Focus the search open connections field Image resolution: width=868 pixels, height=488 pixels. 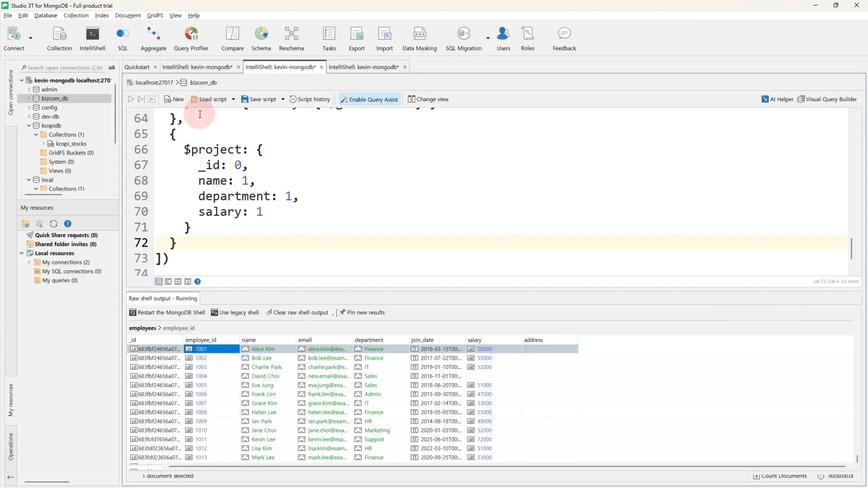click(x=62, y=68)
